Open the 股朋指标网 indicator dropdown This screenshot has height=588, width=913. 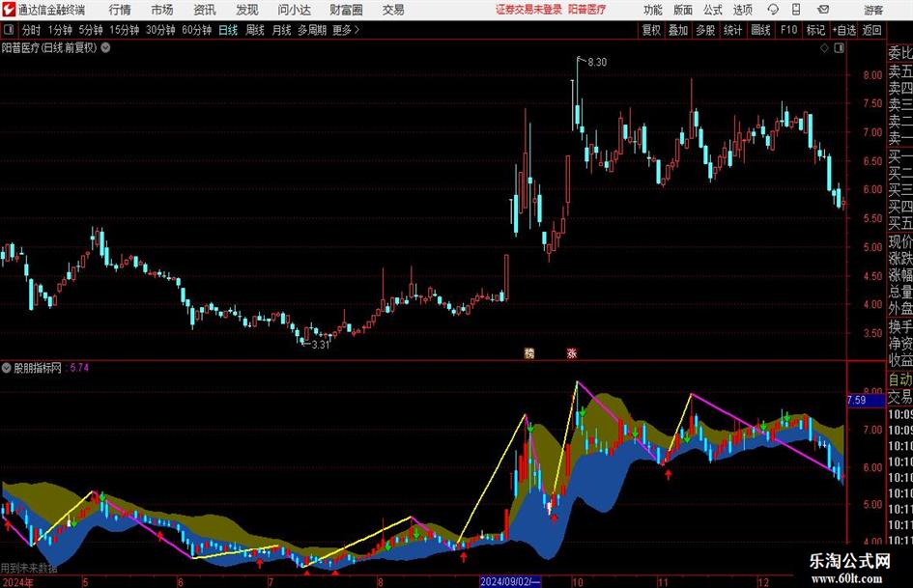(x=7, y=368)
